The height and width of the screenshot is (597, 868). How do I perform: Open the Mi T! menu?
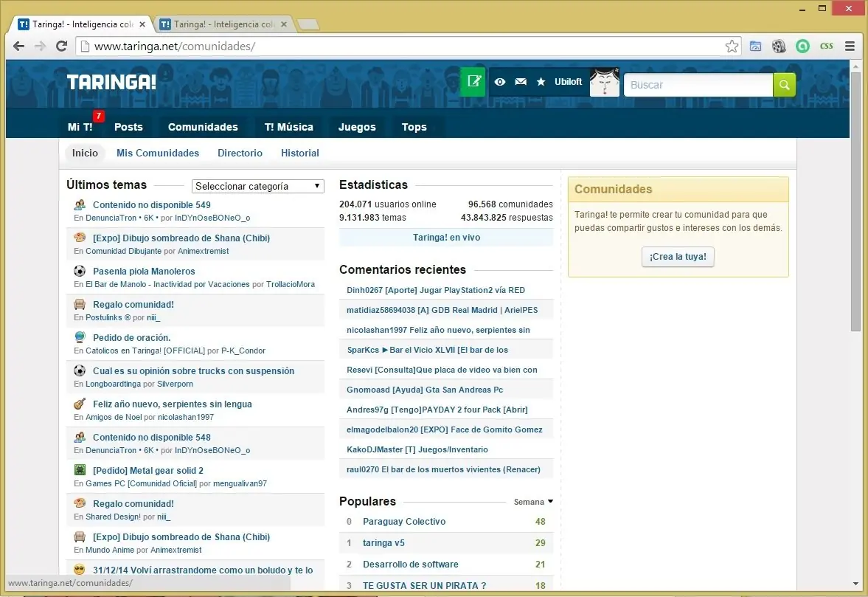click(80, 127)
